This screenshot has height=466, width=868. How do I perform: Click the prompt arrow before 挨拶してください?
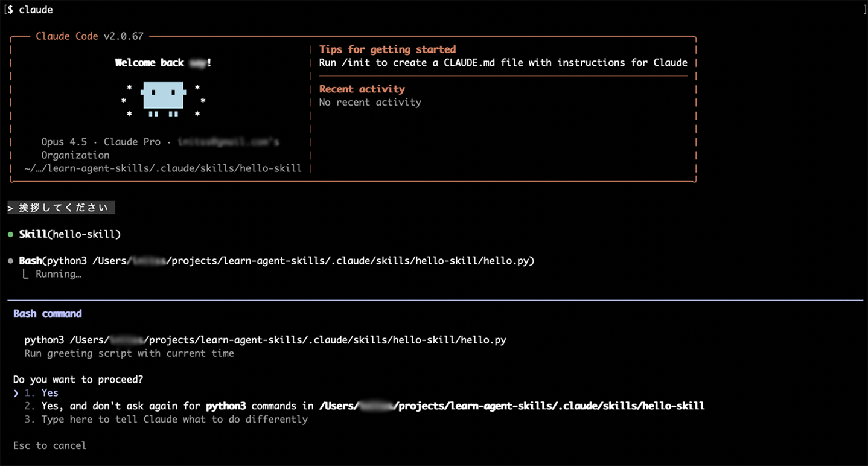click(x=11, y=207)
